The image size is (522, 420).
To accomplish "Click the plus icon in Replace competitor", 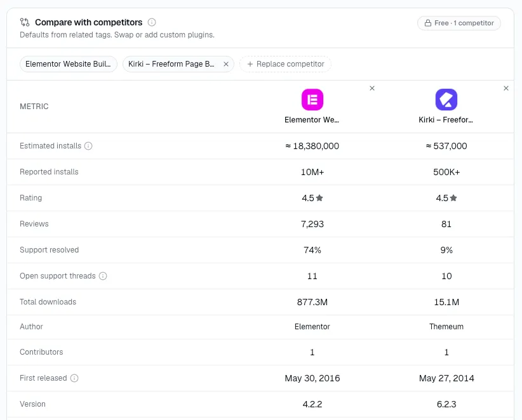I will [x=250, y=64].
